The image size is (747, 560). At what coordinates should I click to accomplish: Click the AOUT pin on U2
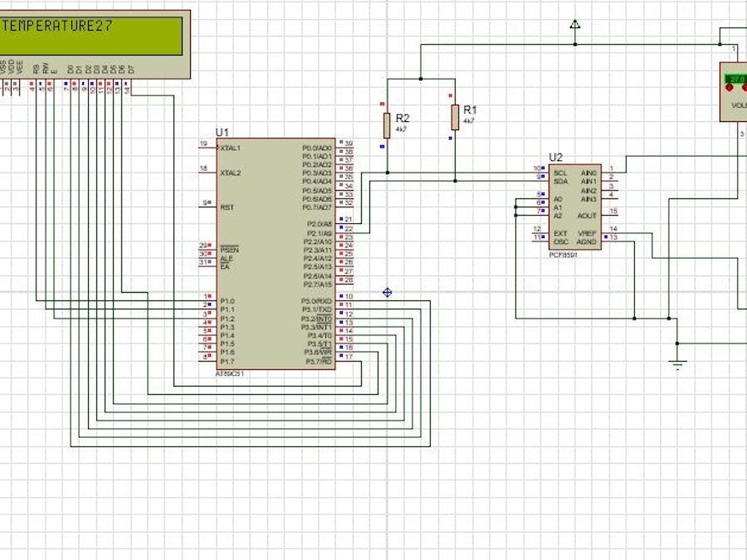609,215
